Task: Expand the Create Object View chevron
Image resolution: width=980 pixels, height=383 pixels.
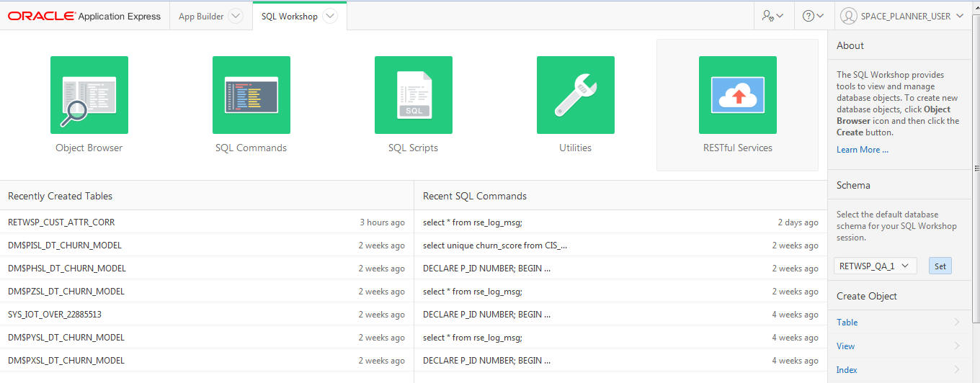Action: [957, 346]
